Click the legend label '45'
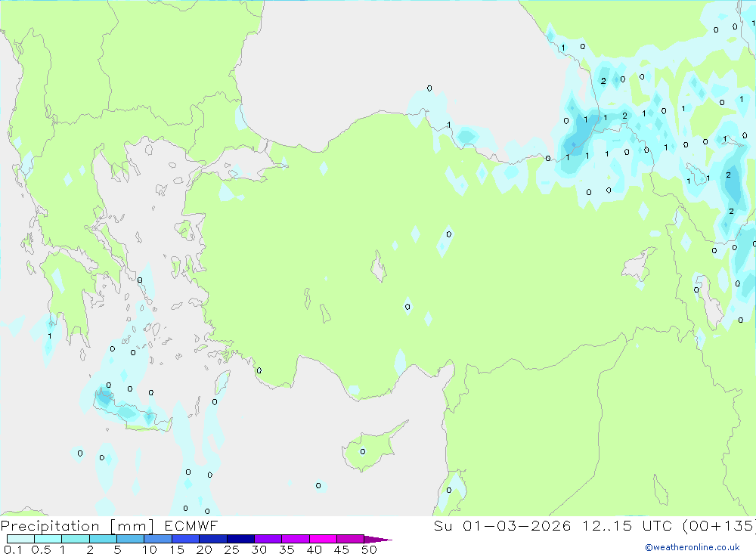The height and width of the screenshot is (554, 756). (x=342, y=549)
